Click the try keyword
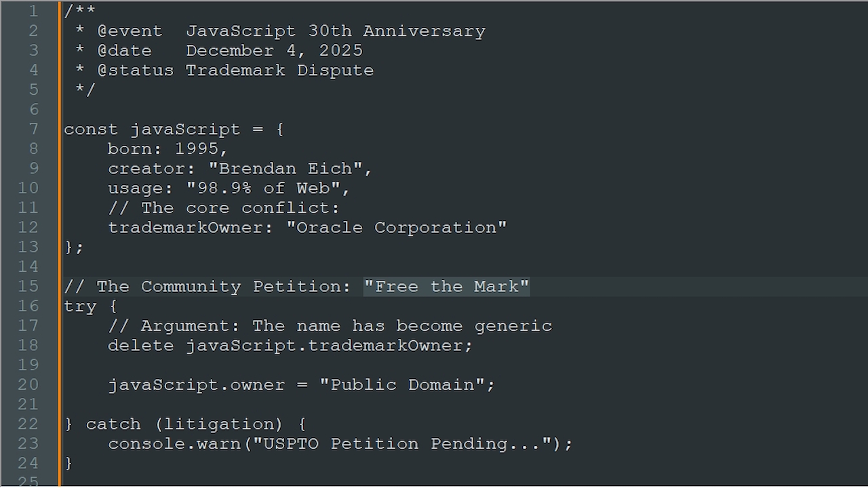 coord(80,306)
